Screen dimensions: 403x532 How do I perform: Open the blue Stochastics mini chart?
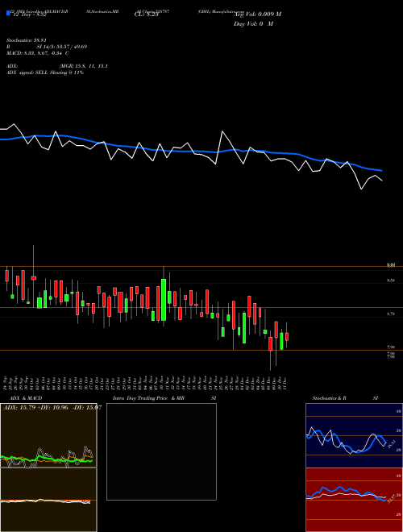click(x=354, y=435)
